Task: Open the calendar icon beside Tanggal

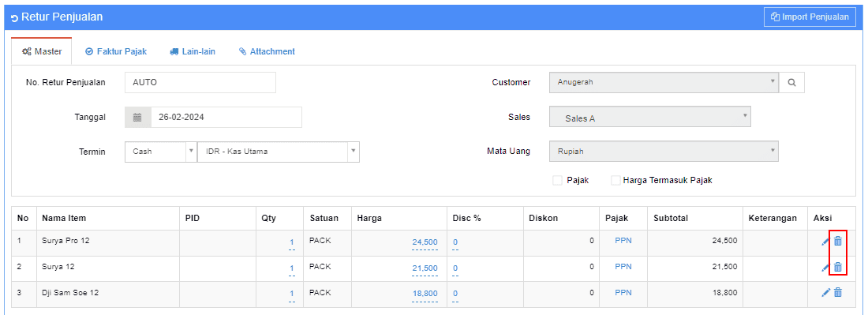Action: (x=138, y=118)
